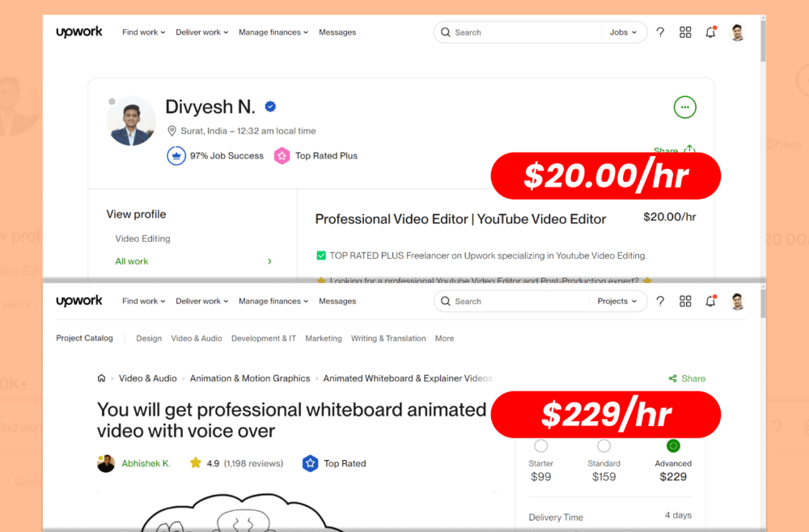Click the "Professional Video Editor | YouTube Video Editor" title
The width and height of the screenshot is (809, 532).
pos(460,219)
